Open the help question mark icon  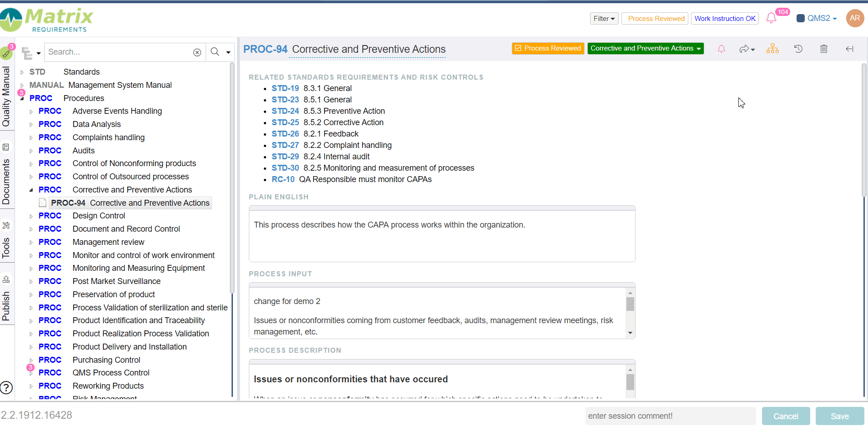6,388
